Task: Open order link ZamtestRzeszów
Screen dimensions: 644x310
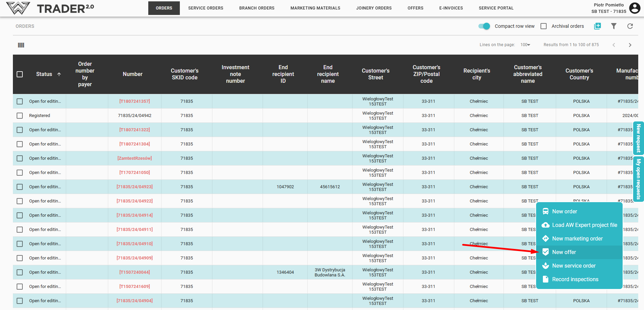Action: 134,158
